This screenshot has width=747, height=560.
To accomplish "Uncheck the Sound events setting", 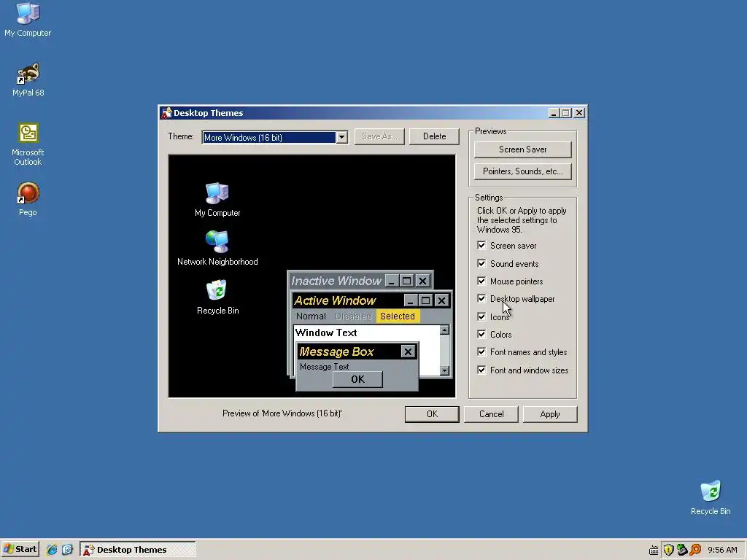I will pos(481,263).
